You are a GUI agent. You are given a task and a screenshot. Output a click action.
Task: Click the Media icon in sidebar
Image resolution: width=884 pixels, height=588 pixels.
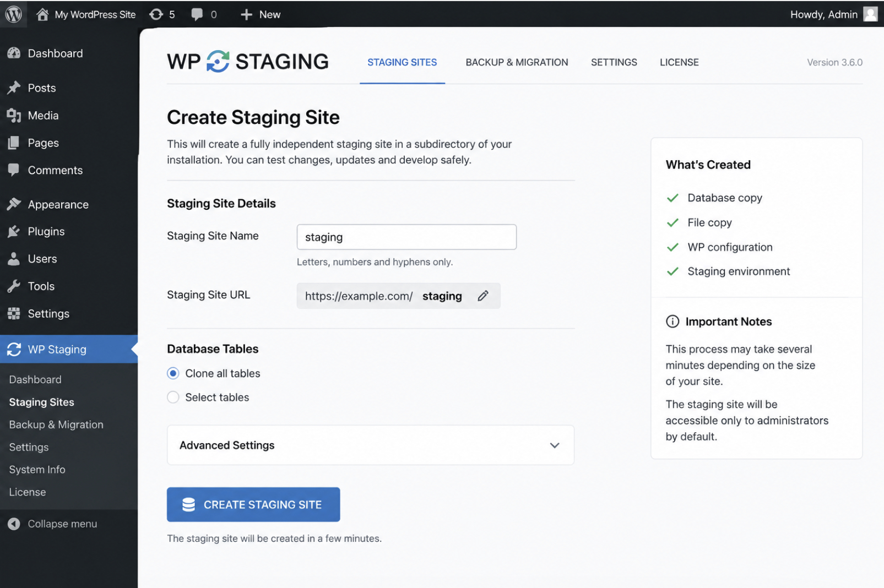click(x=14, y=116)
